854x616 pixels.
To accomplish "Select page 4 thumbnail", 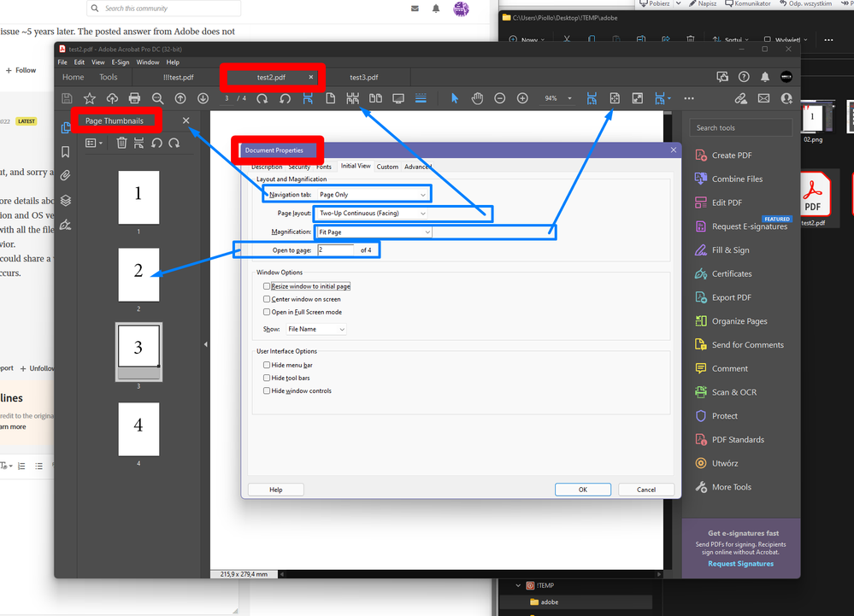I will pos(138,430).
